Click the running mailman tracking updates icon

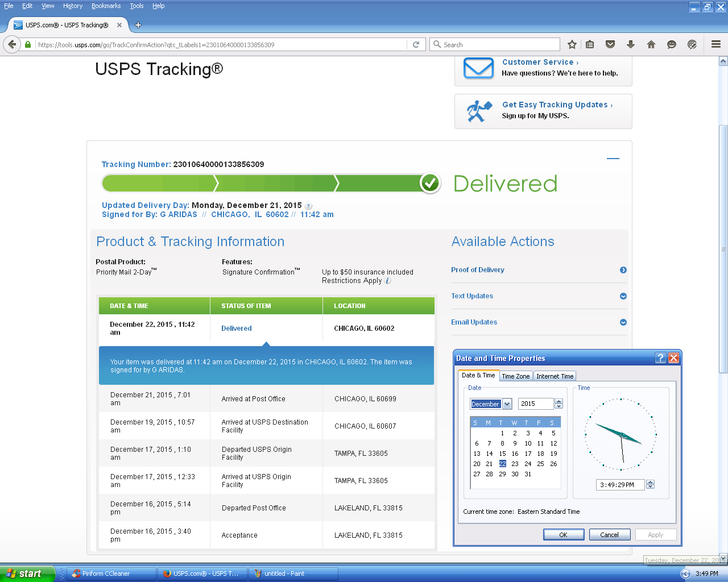[x=479, y=111]
